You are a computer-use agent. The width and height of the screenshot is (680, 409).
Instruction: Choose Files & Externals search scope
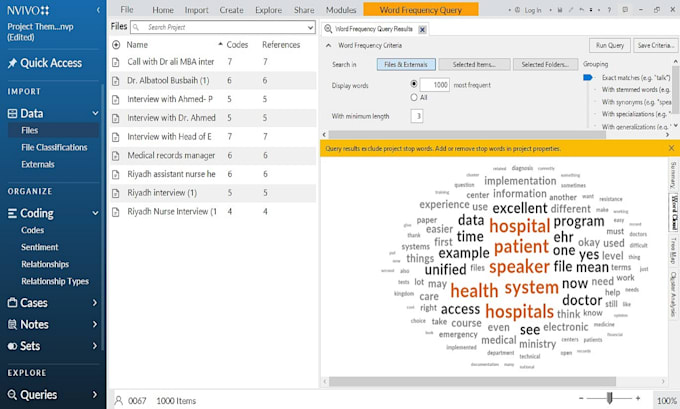(406, 65)
